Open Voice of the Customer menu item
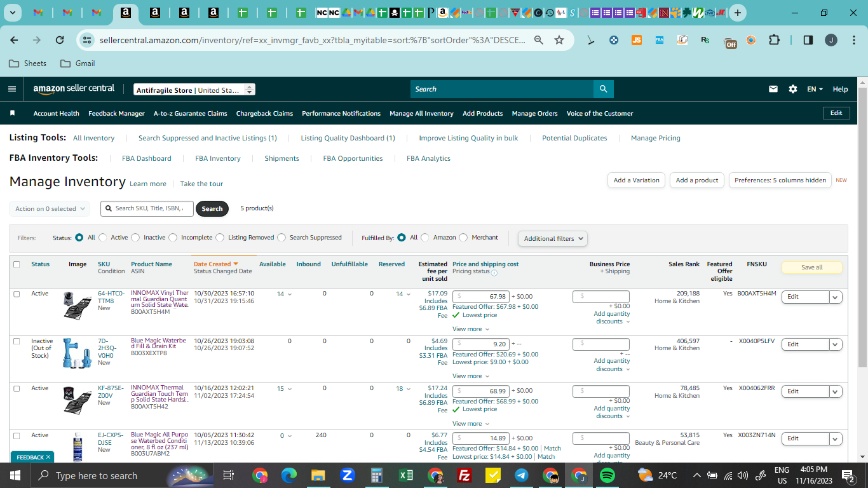The width and height of the screenshot is (868, 488). [600, 113]
